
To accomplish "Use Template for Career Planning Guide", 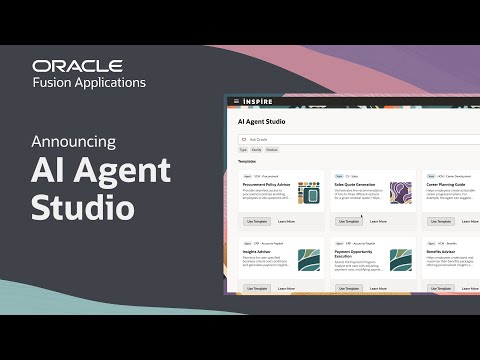I will (441, 221).
